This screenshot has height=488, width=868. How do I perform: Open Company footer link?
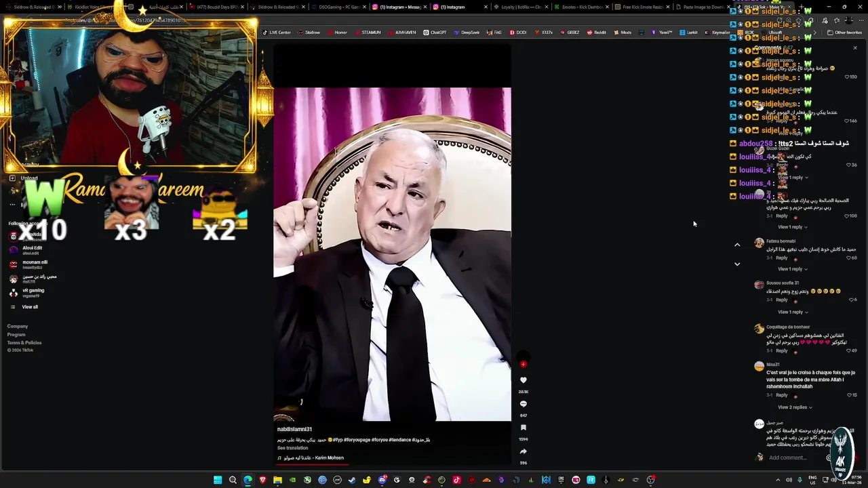pos(18,327)
